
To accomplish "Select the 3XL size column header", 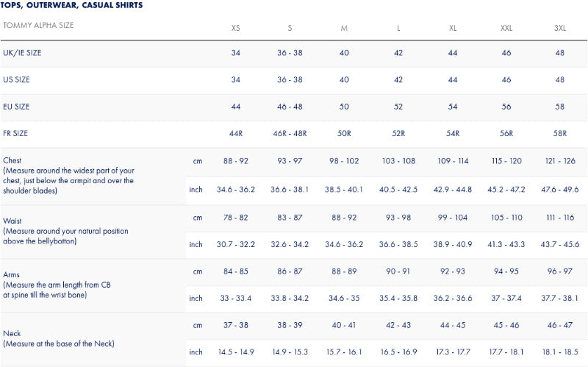I will [560, 28].
